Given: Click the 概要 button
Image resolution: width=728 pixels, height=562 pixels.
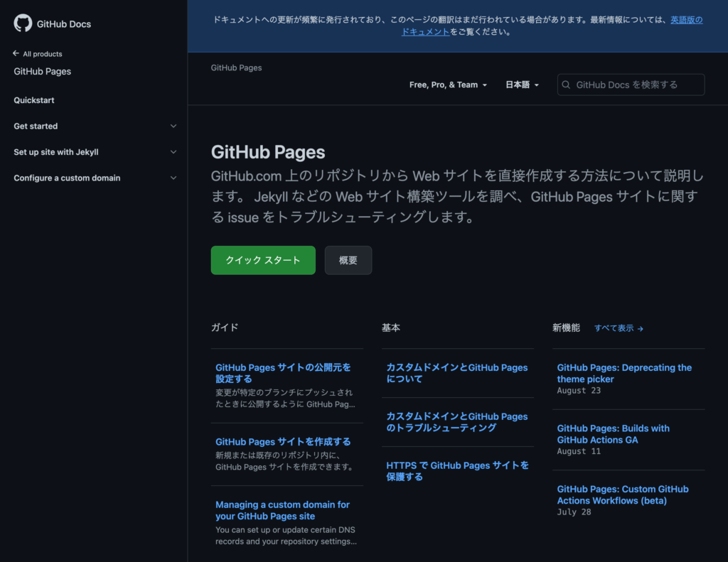Looking at the screenshot, I should click(x=348, y=260).
